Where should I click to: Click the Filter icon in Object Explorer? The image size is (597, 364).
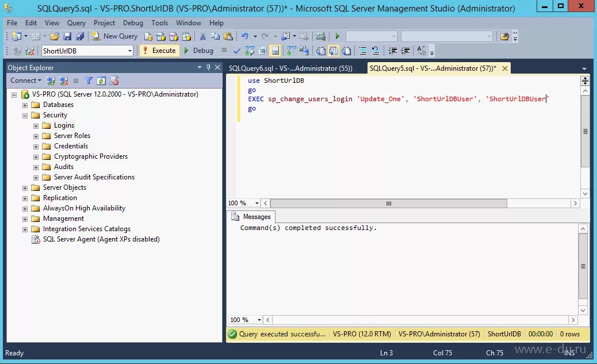tap(89, 81)
